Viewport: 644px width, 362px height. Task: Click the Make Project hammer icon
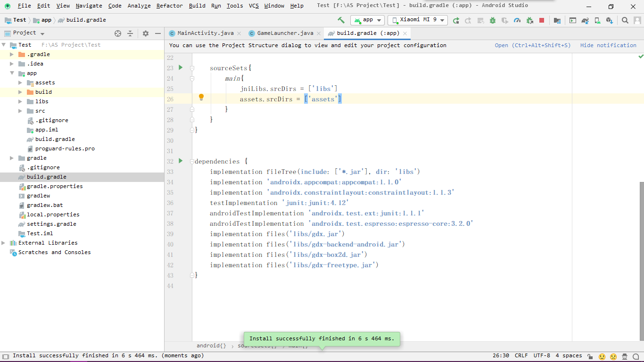[341, 20]
